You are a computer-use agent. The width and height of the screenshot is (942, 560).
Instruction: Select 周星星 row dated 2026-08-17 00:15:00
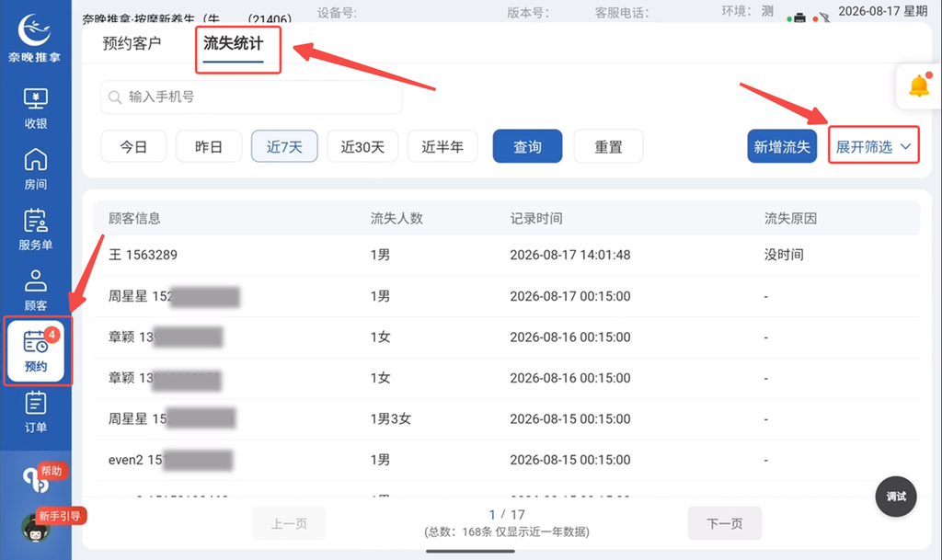tap(507, 296)
